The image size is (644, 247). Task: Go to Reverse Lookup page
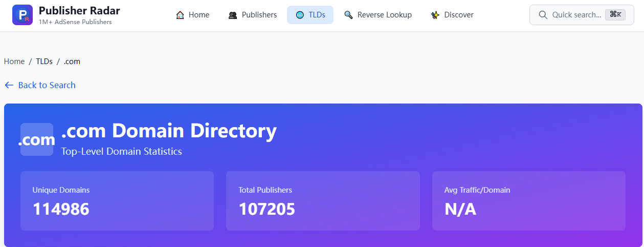point(378,15)
